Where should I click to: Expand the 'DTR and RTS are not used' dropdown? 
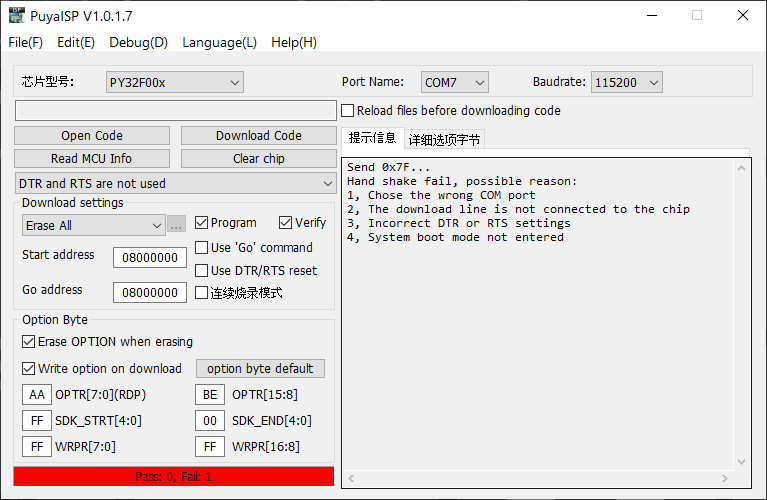tap(176, 183)
